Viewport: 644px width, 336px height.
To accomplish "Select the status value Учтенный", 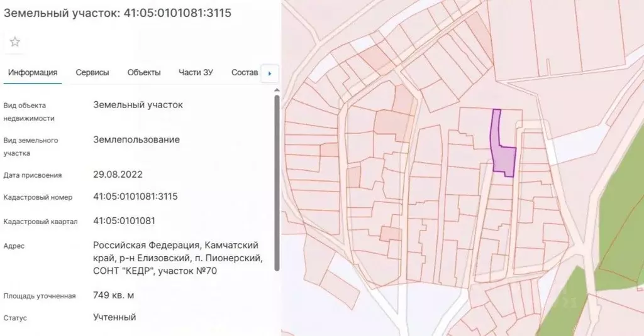I will [x=114, y=317].
